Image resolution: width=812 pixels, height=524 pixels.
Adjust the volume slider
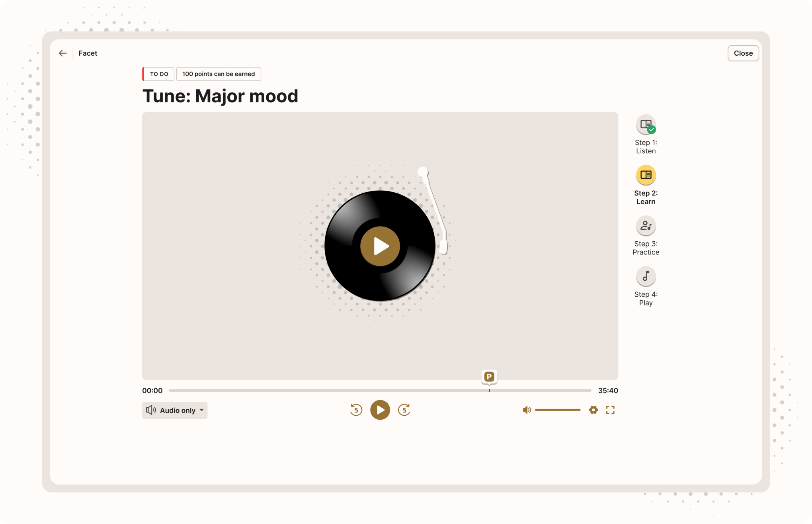(558, 410)
